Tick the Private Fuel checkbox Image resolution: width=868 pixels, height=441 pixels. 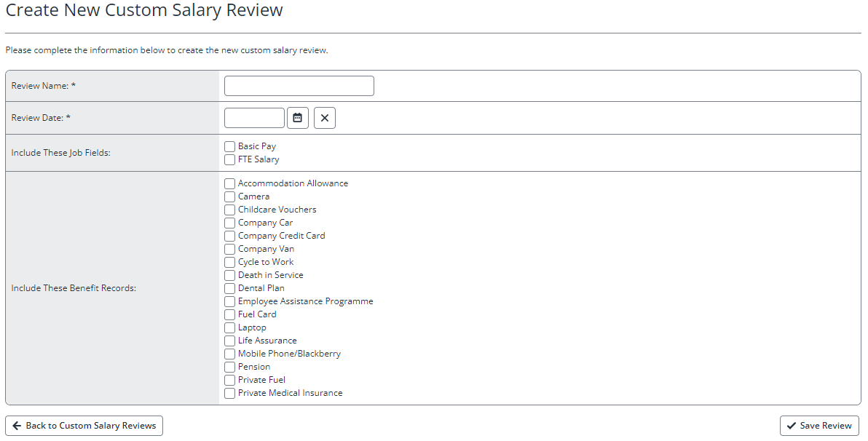pos(229,380)
